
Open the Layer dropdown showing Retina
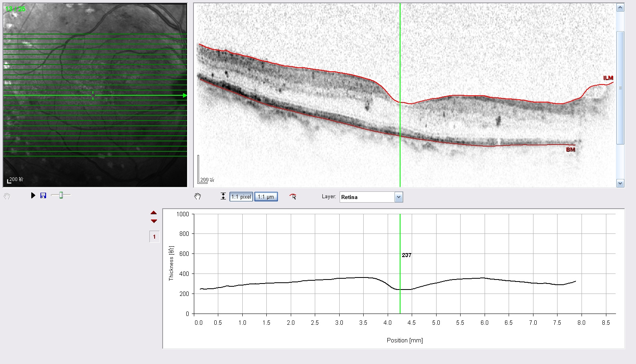click(371, 197)
